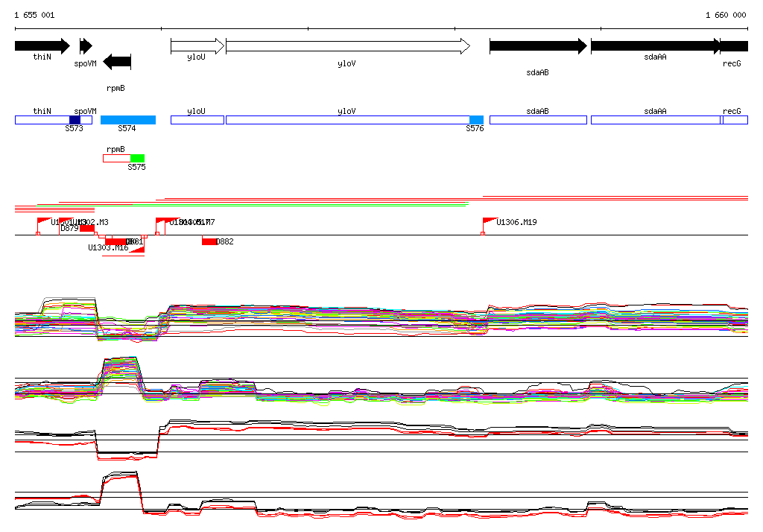
Task: Click the end coordinate label 1 660 000
Action: pyautogui.click(x=725, y=15)
